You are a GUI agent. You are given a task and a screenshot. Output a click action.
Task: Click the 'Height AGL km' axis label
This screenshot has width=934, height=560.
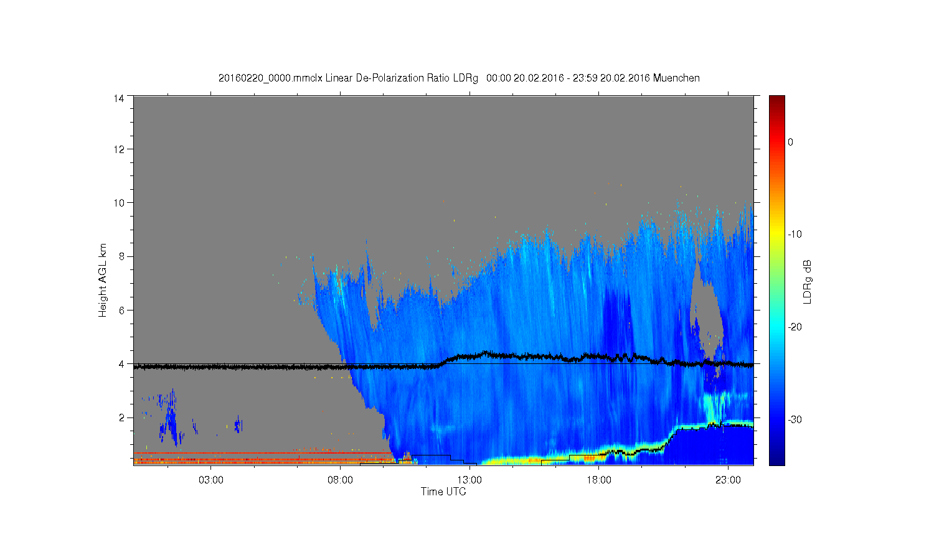pos(103,280)
